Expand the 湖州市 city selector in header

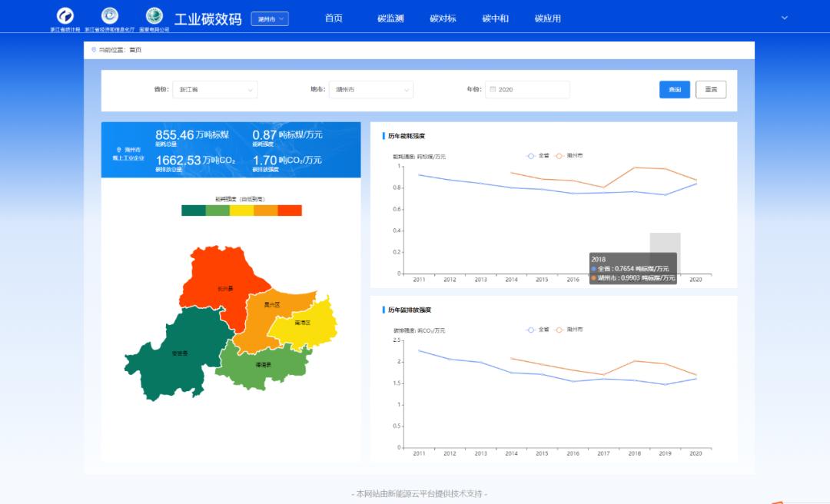(270, 18)
